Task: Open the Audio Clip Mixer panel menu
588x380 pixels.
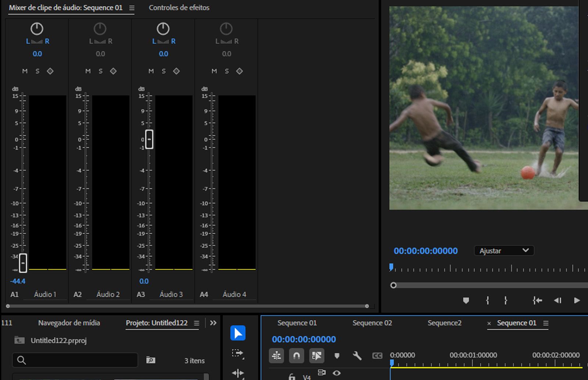Action: 132,8
